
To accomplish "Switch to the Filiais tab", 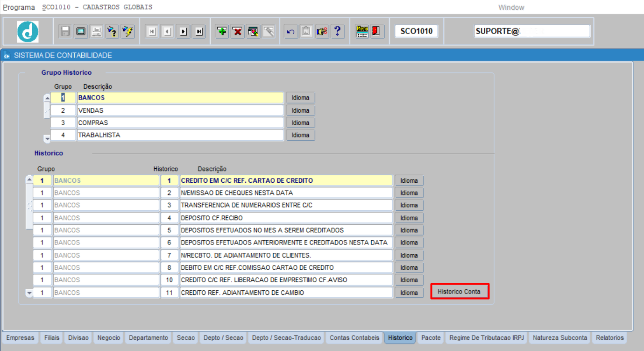I will [x=52, y=338].
